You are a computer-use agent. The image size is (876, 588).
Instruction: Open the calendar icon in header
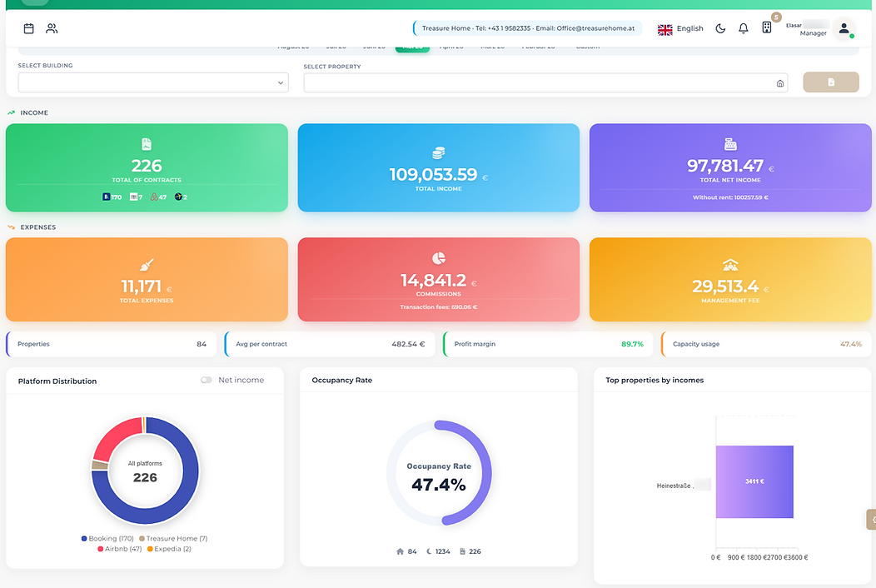[x=29, y=28]
